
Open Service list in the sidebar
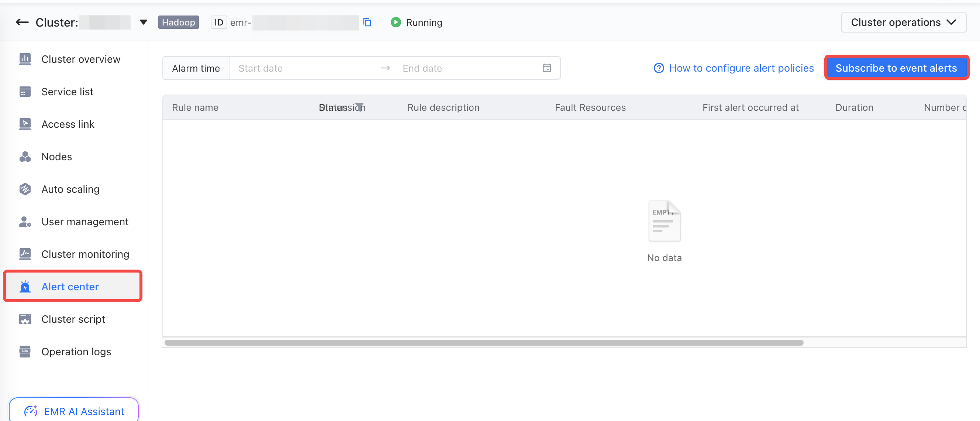click(67, 92)
